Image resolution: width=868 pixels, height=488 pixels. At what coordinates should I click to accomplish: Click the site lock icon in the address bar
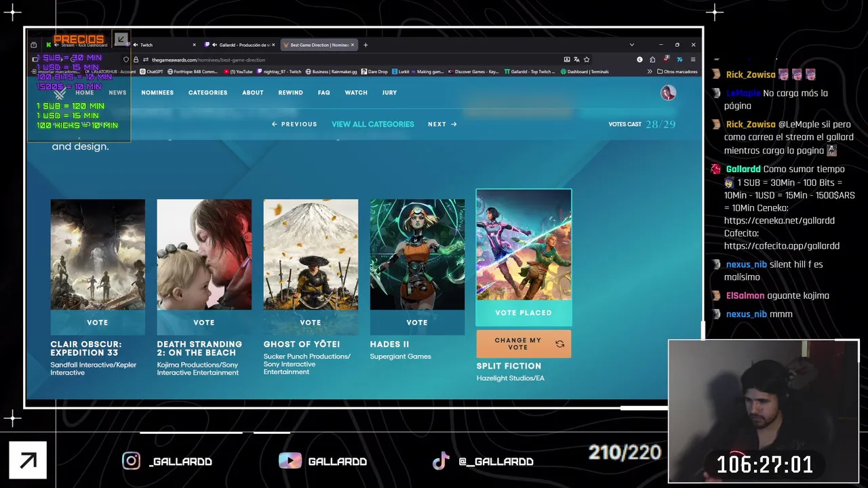tap(136, 60)
